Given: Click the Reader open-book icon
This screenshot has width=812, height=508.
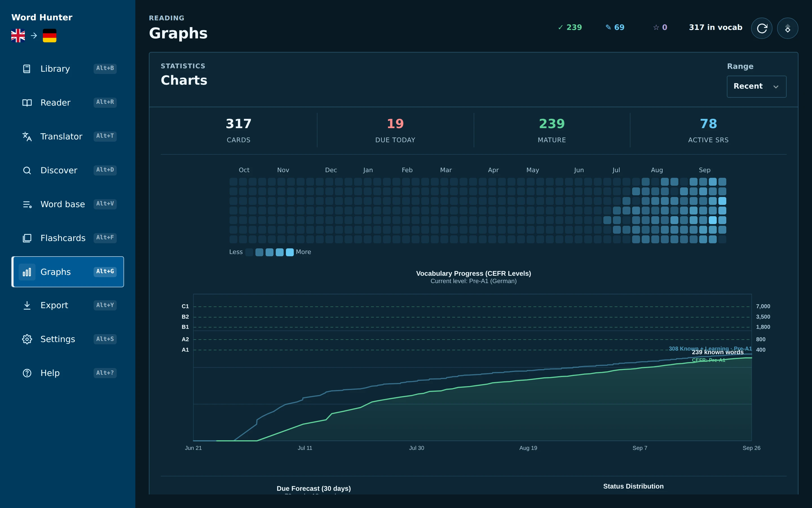Looking at the screenshot, I should tap(27, 102).
